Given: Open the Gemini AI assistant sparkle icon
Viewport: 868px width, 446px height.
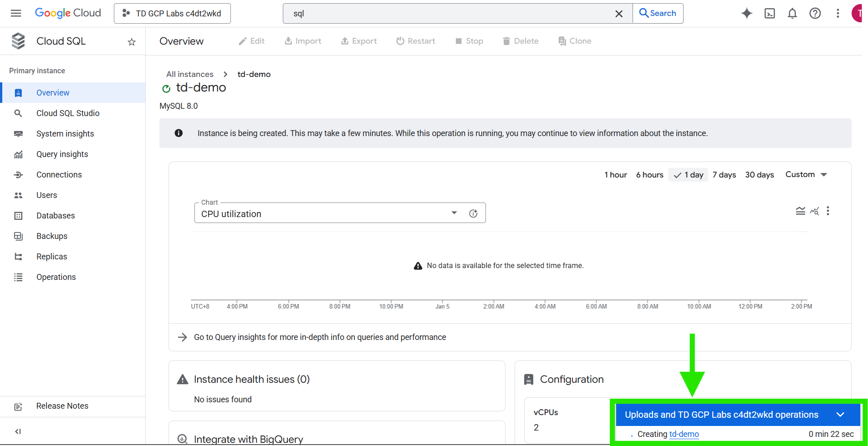Looking at the screenshot, I should (746, 14).
